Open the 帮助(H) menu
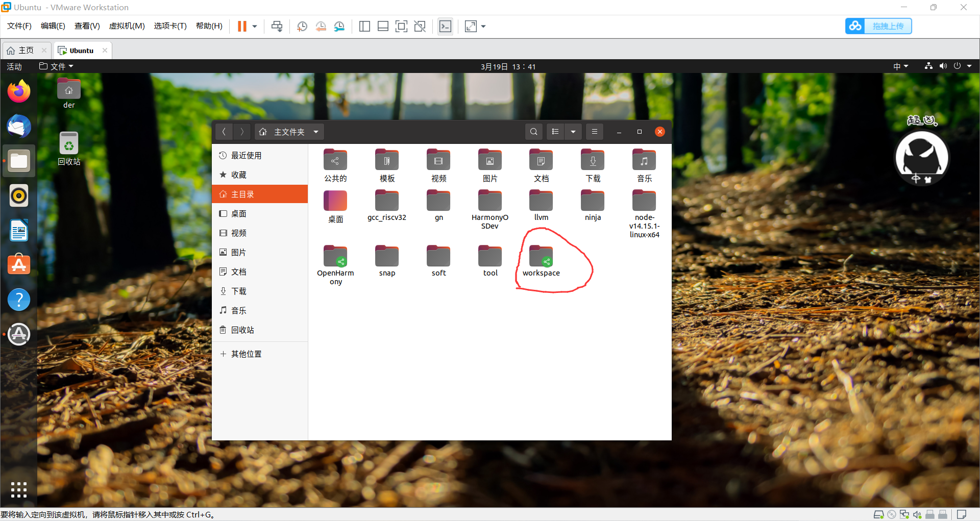980x521 pixels. coord(209,26)
